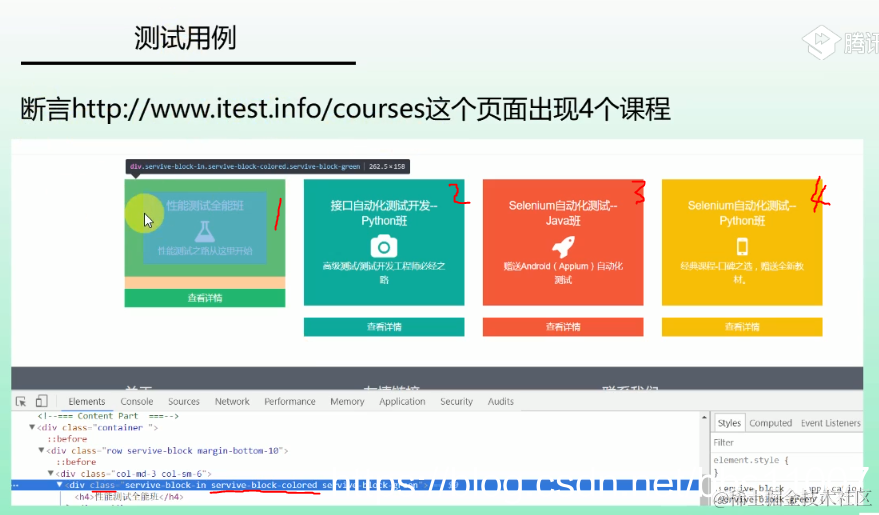
Task: Click the itest.info/courses URL in the slide heading
Action: tap(248, 109)
